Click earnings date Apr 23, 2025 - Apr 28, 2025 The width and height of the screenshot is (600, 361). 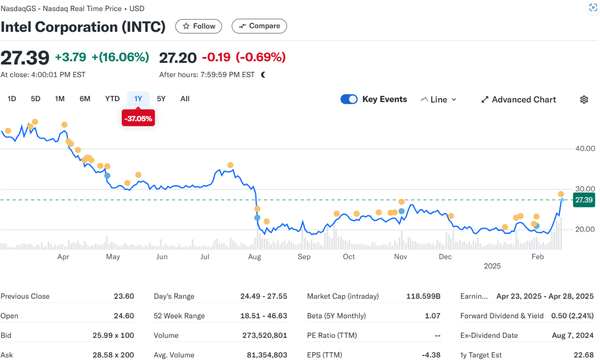click(545, 296)
